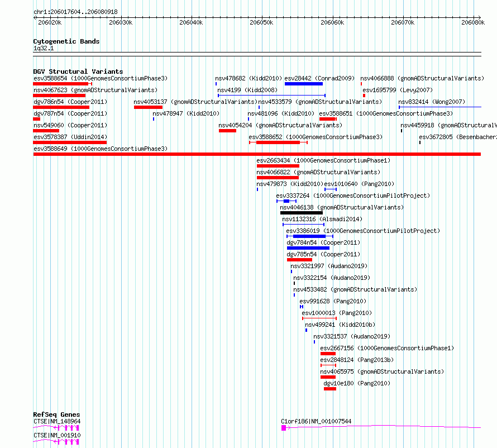Click esv3588652 1000GenomesConsortiumPhase3 label
The width and height of the screenshot is (497, 448).
tap(316, 137)
